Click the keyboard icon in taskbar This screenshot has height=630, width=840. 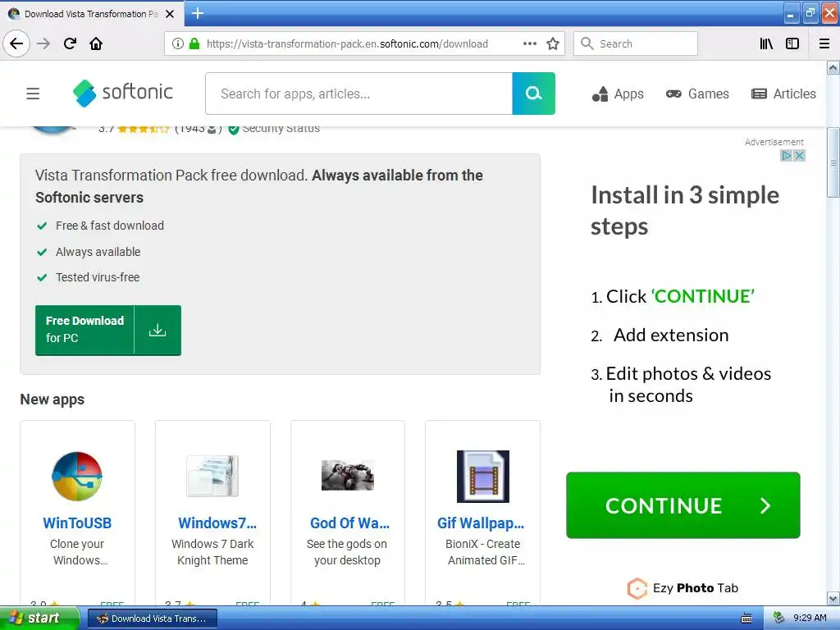pyautogui.click(x=746, y=619)
